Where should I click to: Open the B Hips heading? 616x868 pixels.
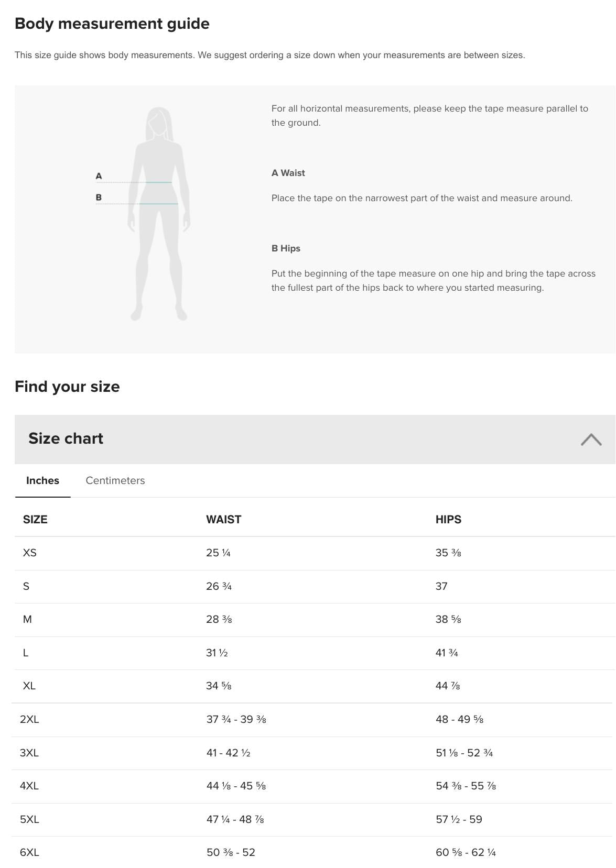tap(285, 248)
